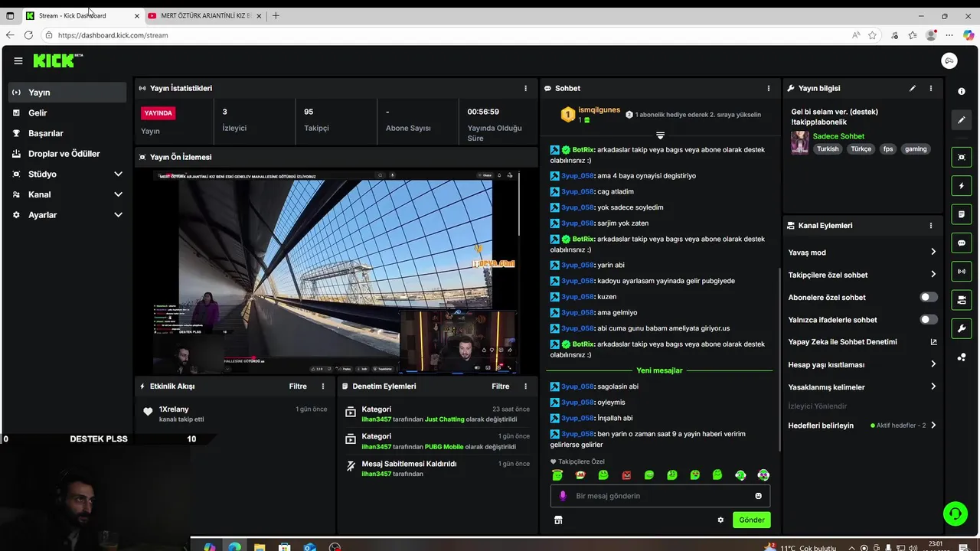Click the document icon in right sidebar

(962, 214)
